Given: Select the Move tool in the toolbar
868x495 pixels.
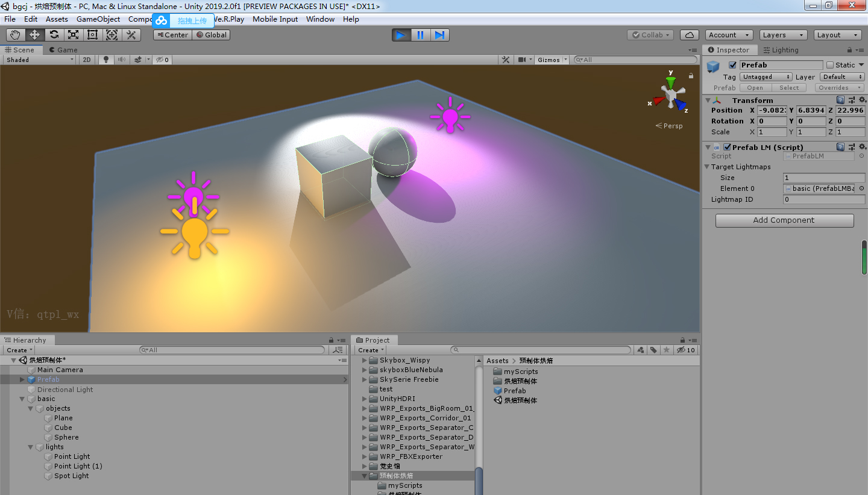Looking at the screenshot, I should click(x=34, y=34).
